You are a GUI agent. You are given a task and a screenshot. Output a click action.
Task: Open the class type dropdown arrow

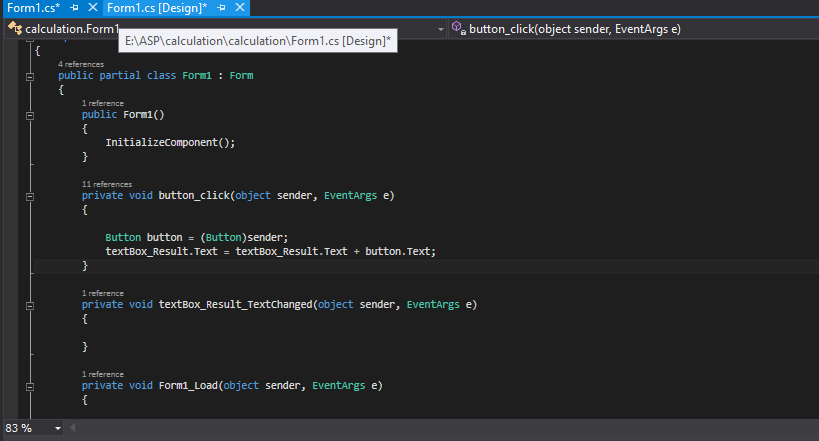pos(441,29)
